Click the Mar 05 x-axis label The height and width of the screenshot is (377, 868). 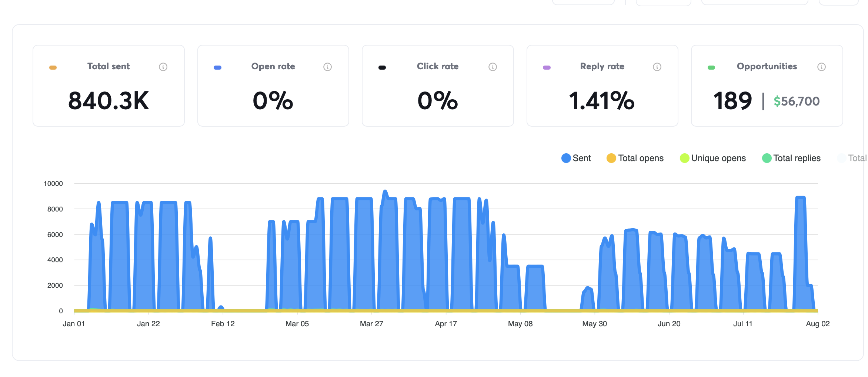pos(297,324)
